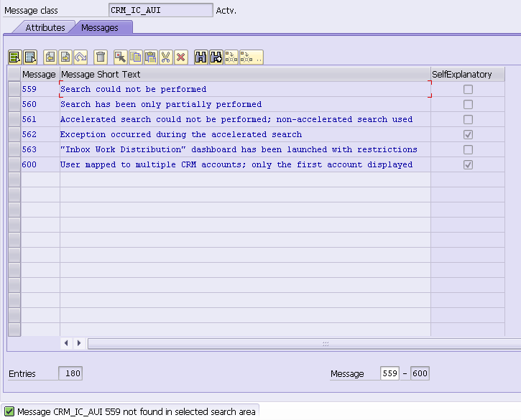Click the Deselect All rows toolbar icon
Screen dimensions: 521x420
[x=30, y=57]
